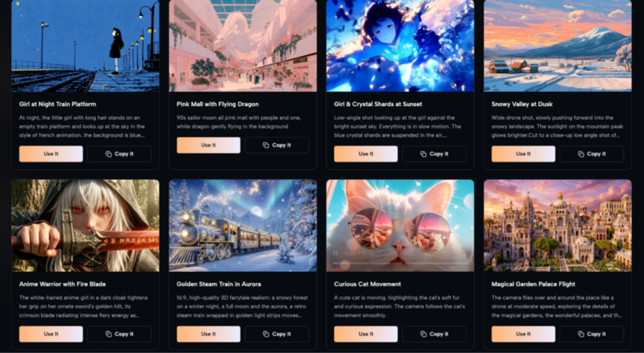The image size is (644, 353).
Task: Select the Snowy Valley at Dusk title
Action: (x=522, y=104)
